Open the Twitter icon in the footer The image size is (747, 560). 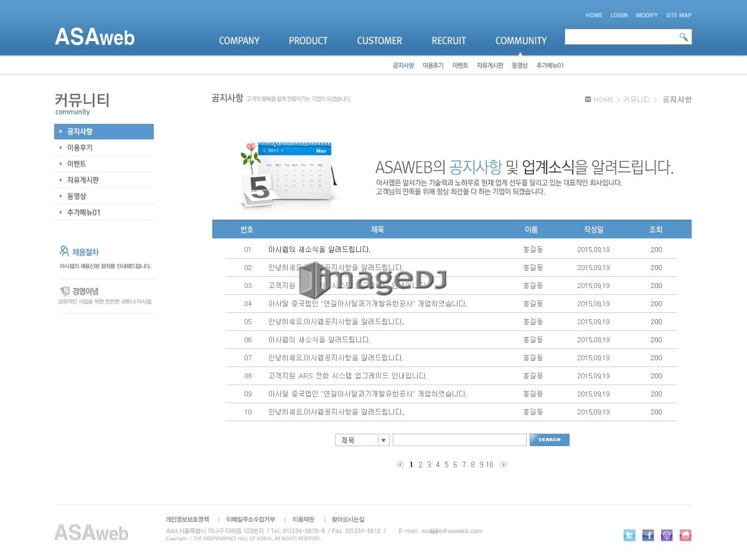point(629,535)
